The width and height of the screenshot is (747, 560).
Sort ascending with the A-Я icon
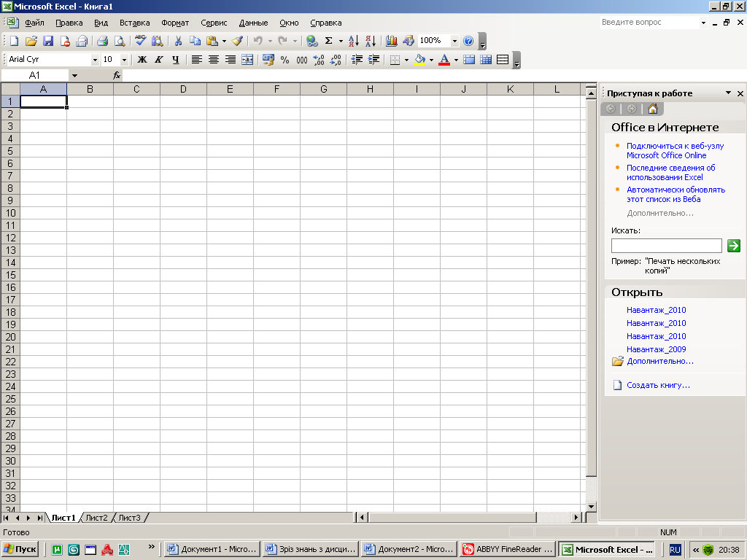[354, 41]
